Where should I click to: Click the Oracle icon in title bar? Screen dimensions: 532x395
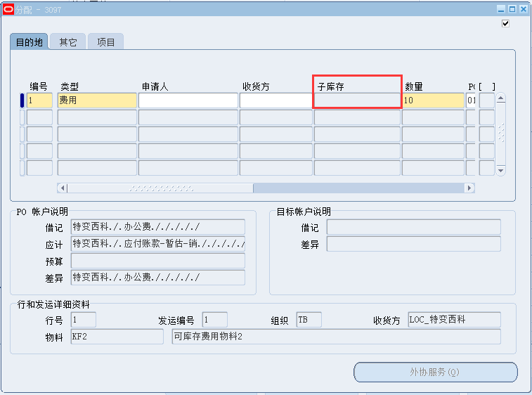click(8, 10)
